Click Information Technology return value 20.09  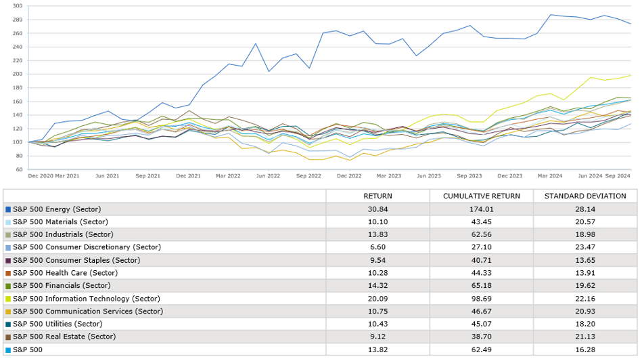(377, 298)
